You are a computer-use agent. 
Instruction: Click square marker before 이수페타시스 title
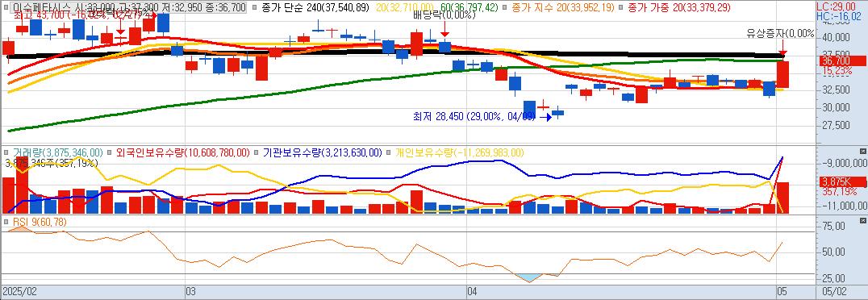point(6,8)
